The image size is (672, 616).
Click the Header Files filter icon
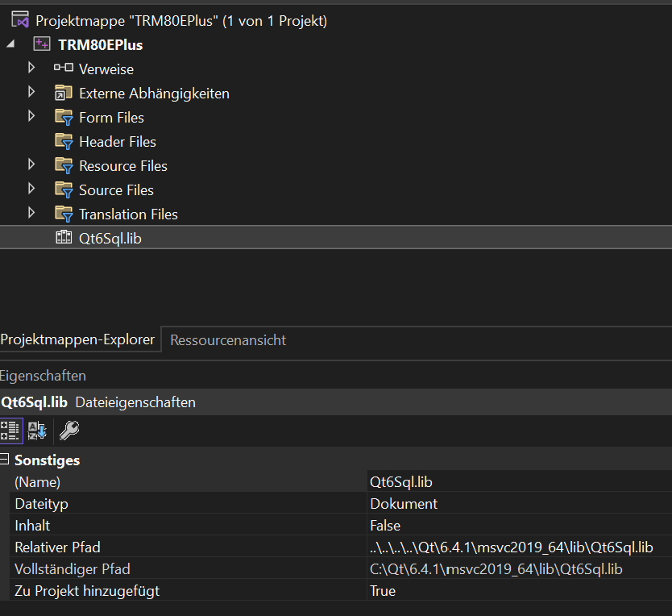tap(63, 141)
